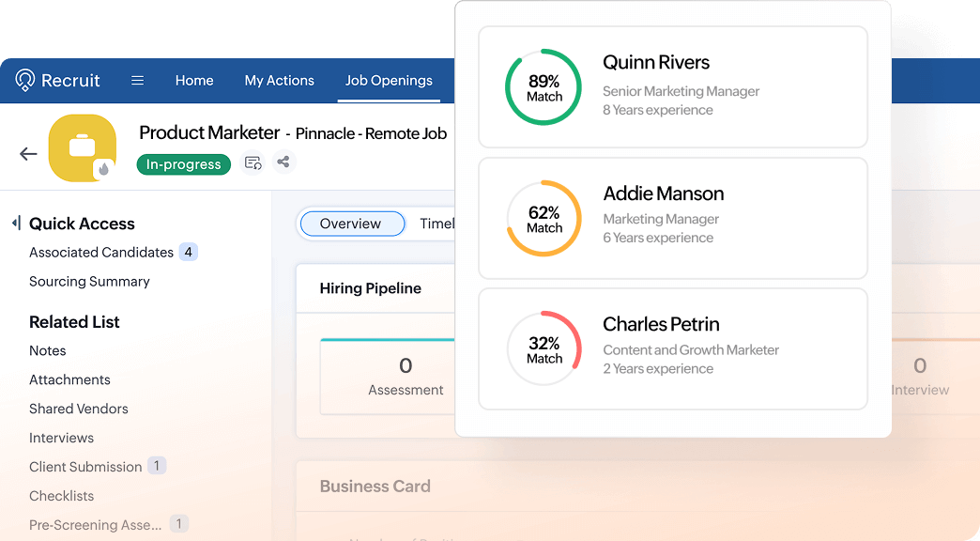Open the Client Submission count badge
The height and width of the screenshot is (541, 980).
pyautogui.click(x=157, y=466)
